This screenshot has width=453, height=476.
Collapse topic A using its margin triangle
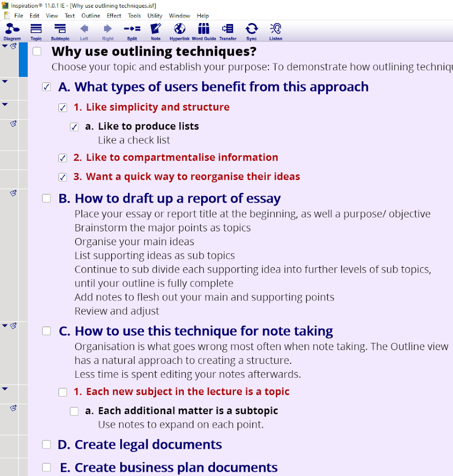tap(5, 81)
